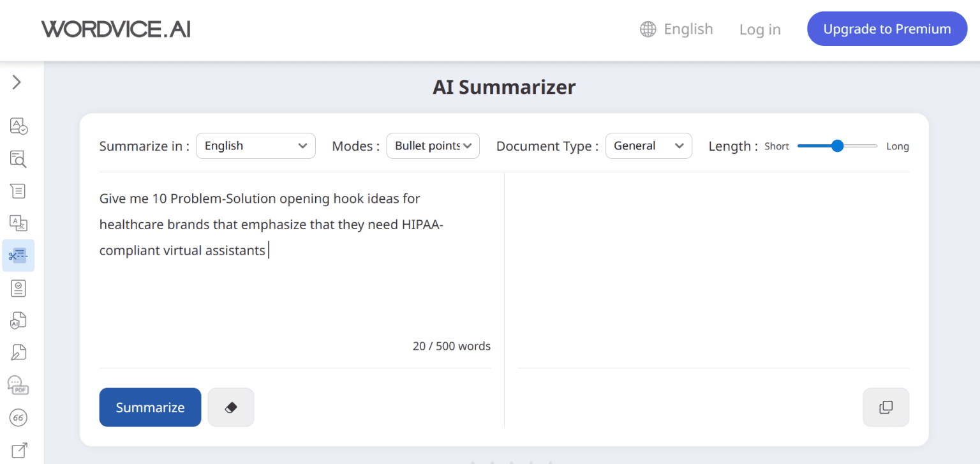Open the AI Translator sidebar icon
Screen dimensions: 980x464
click(19, 223)
